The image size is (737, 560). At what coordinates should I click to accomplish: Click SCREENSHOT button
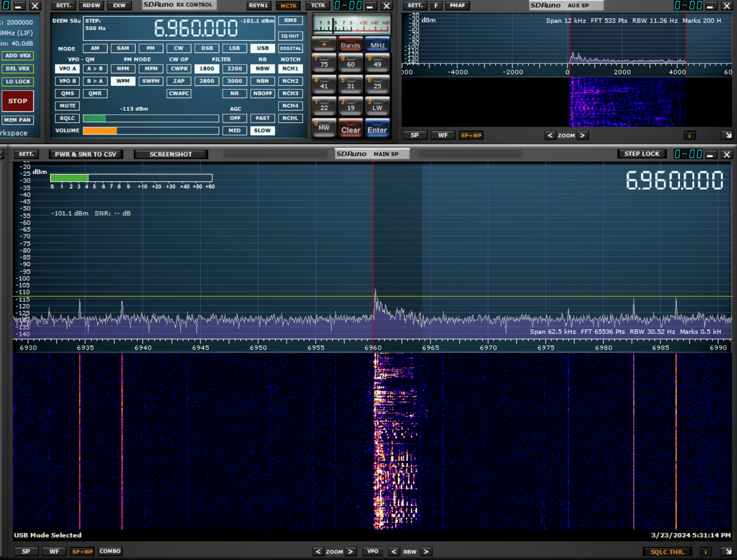pyautogui.click(x=171, y=154)
